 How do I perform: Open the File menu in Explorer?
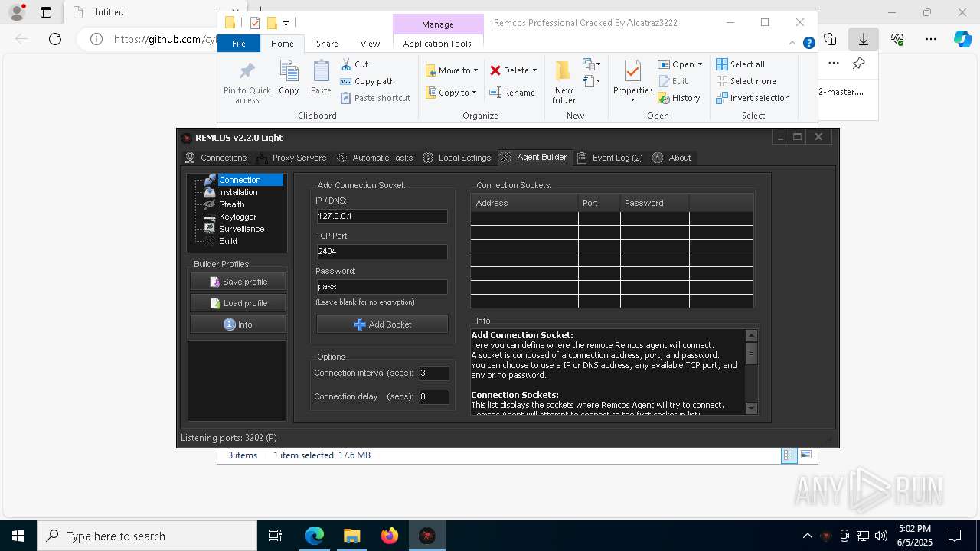[239, 44]
